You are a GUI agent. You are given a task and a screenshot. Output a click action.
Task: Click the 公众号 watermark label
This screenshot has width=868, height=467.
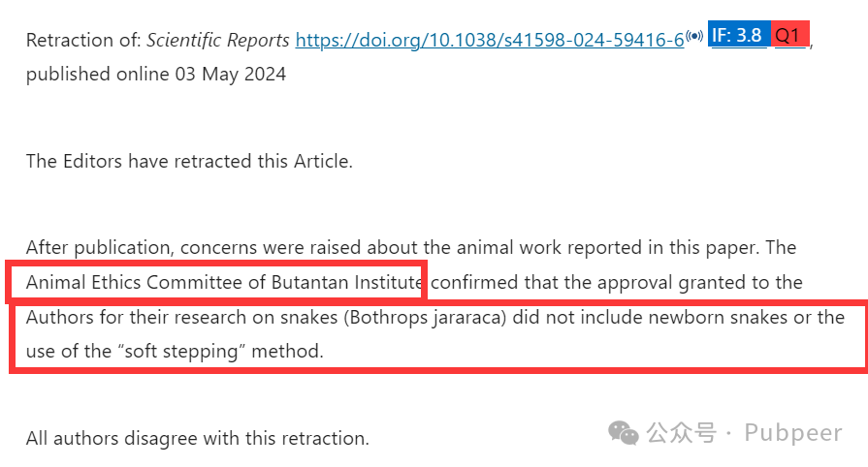click(x=682, y=433)
